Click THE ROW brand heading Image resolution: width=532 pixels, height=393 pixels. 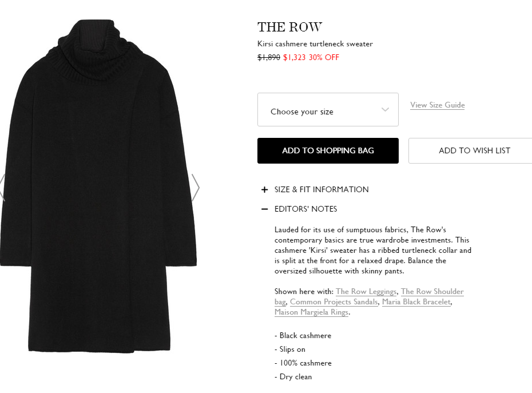pyautogui.click(x=289, y=27)
